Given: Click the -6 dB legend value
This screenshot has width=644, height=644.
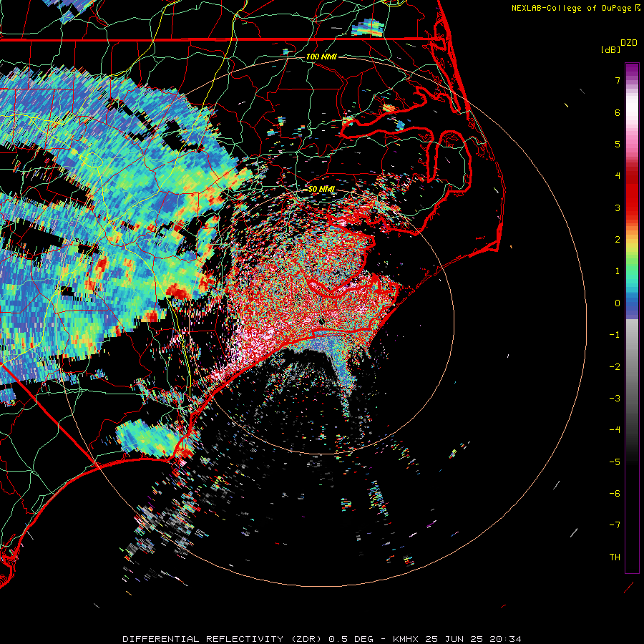Looking at the screenshot, I should point(615,494).
